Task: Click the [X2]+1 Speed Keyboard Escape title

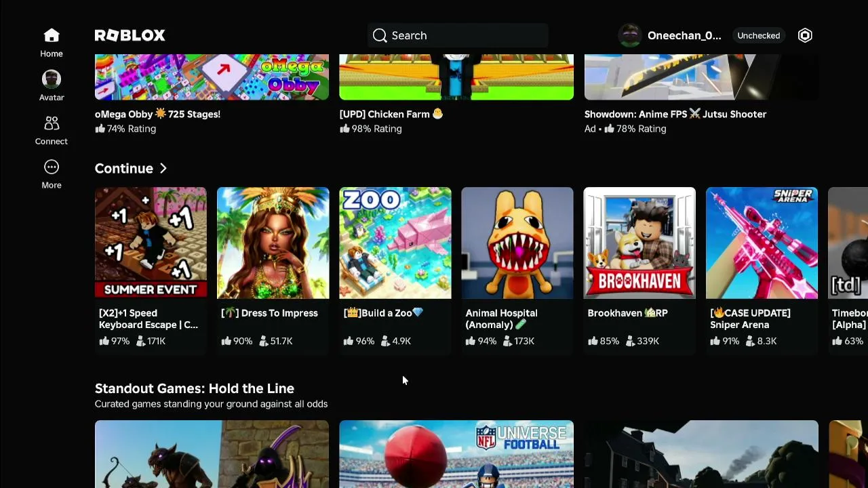Action: [x=149, y=319]
